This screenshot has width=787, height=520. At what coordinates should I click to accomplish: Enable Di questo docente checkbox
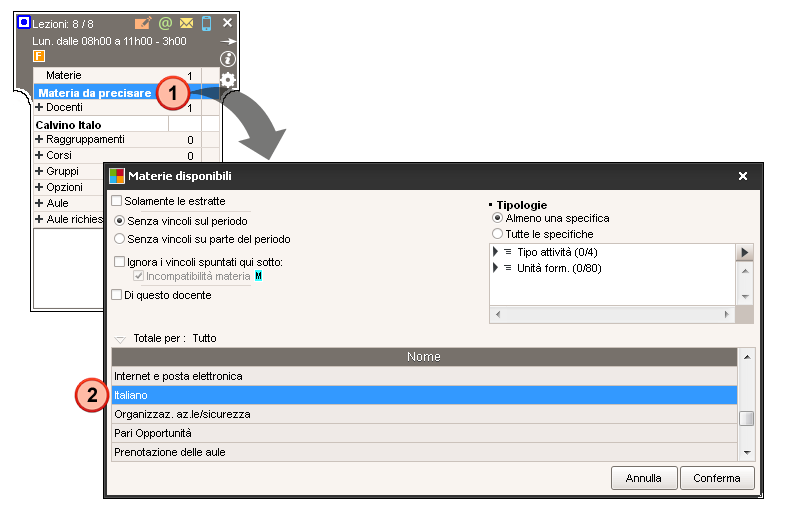(117, 295)
